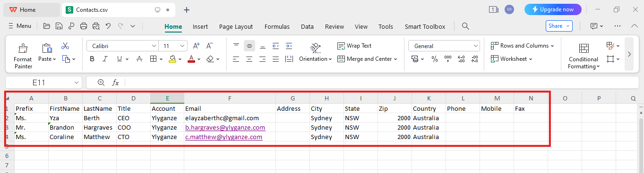Open the font size 11 dropdown
This screenshot has height=173, width=644.
pyautogui.click(x=182, y=46)
